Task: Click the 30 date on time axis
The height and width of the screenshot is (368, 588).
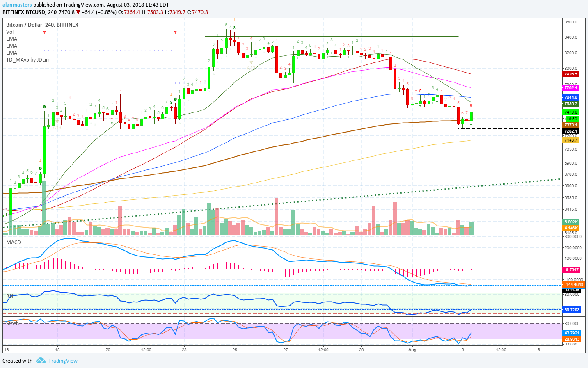Action: click(x=361, y=350)
